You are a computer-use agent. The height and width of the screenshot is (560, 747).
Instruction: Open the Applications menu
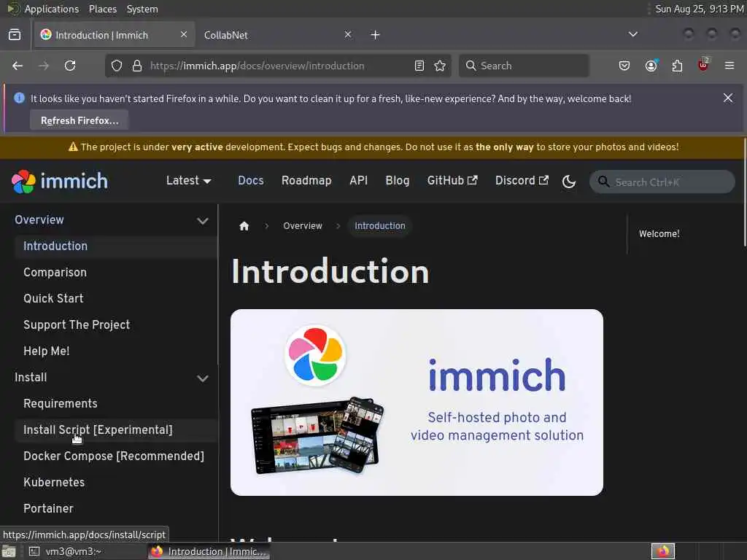(52, 9)
